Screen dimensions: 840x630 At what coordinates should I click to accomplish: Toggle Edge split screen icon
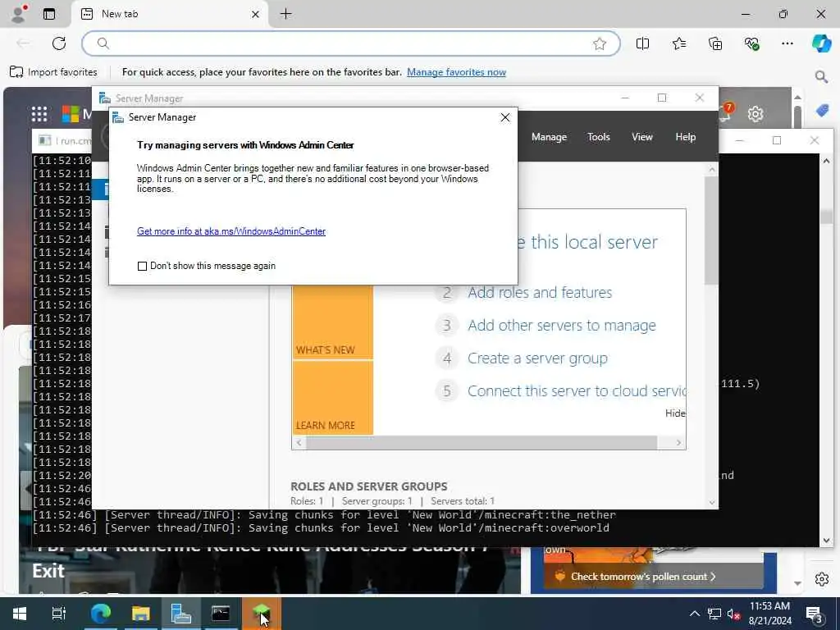tap(642, 44)
